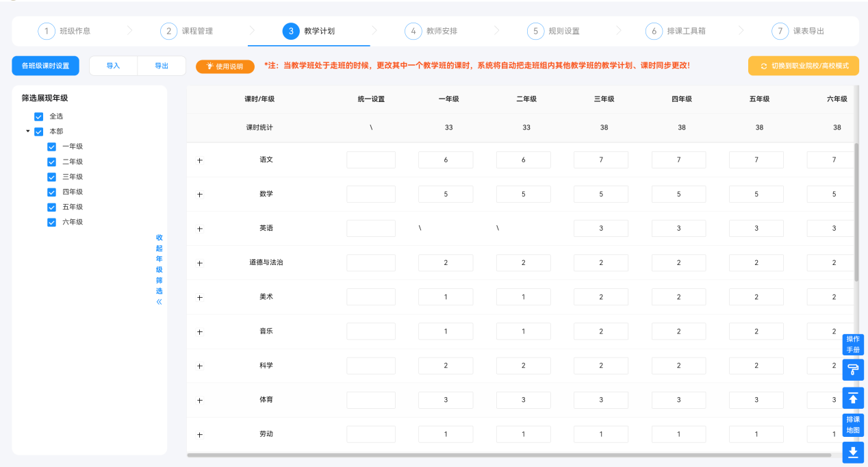Click the 美术 一年级 hours field
This screenshot has width=868, height=467.
pyautogui.click(x=446, y=296)
